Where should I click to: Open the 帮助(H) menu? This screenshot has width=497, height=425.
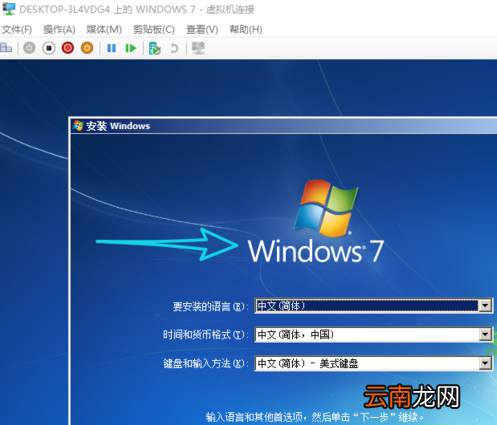coord(246,30)
